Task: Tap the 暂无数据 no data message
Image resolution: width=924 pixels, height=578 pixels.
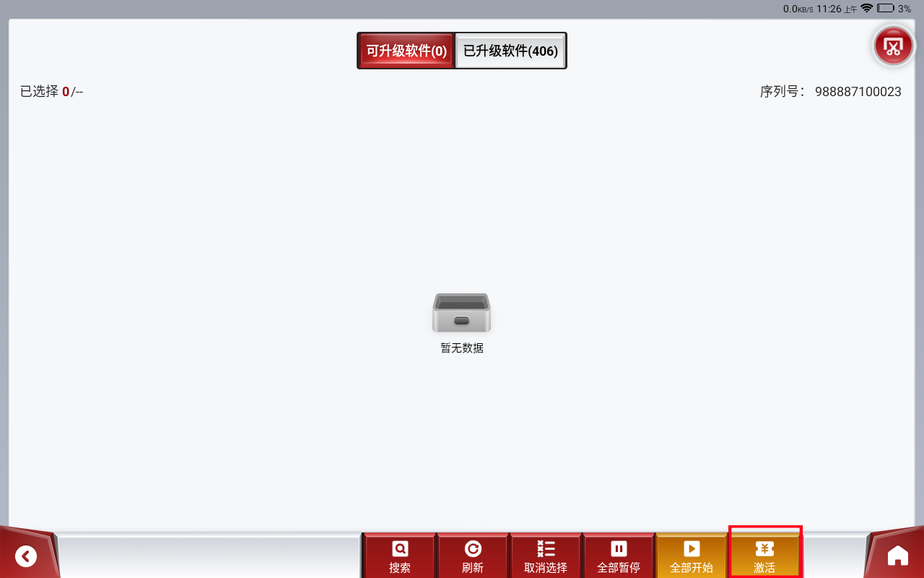Action: pos(462,348)
